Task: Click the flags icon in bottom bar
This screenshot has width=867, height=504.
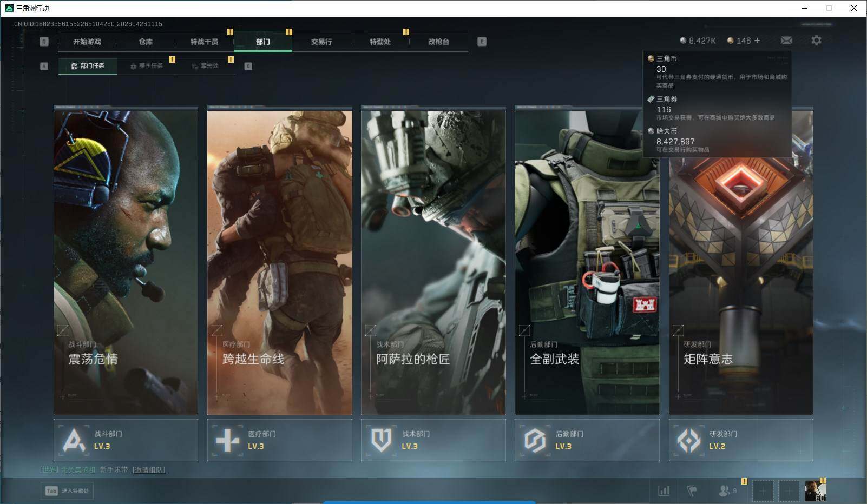Action: point(692,490)
